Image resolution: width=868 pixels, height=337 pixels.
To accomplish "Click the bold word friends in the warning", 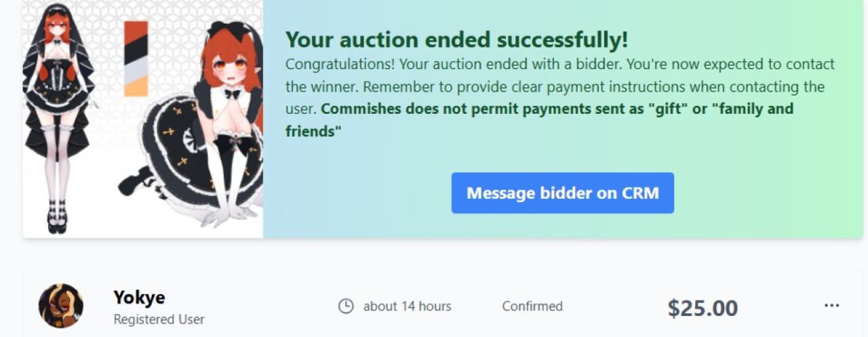I will click(x=311, y=132).
